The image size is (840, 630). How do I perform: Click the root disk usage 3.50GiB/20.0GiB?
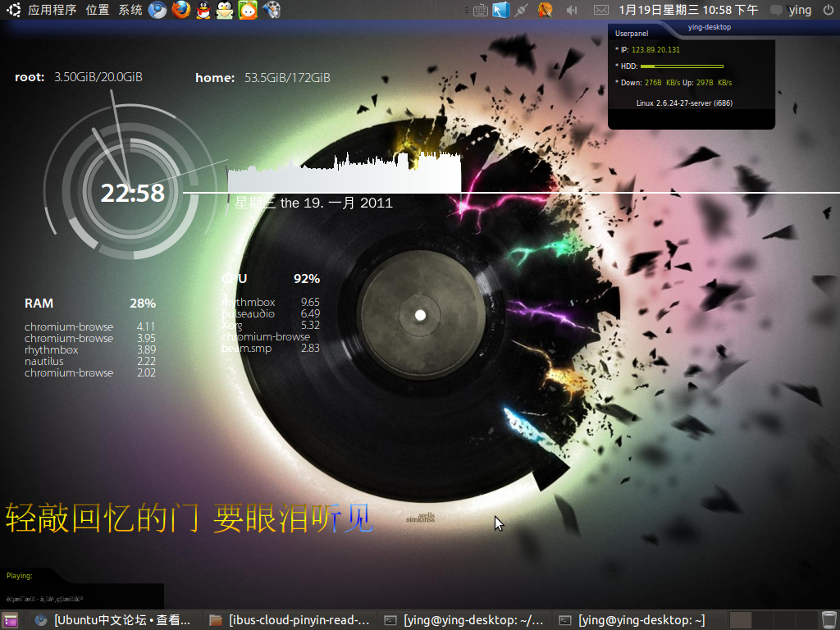(x=98, y=77)
